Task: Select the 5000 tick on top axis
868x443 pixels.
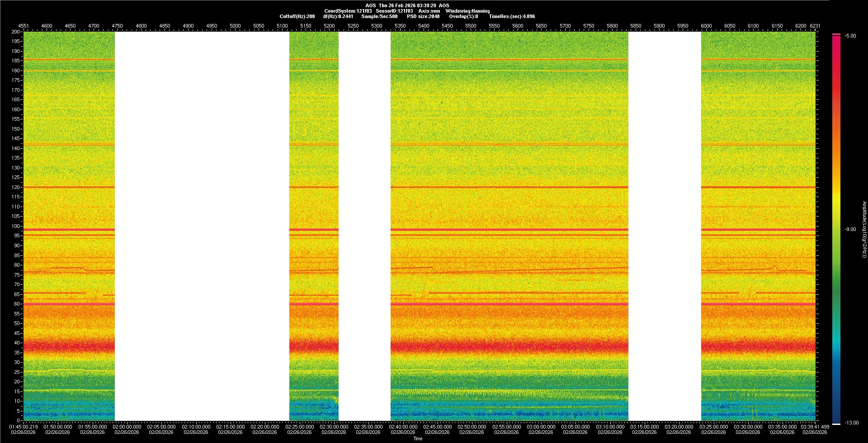Action: point(235,26)
